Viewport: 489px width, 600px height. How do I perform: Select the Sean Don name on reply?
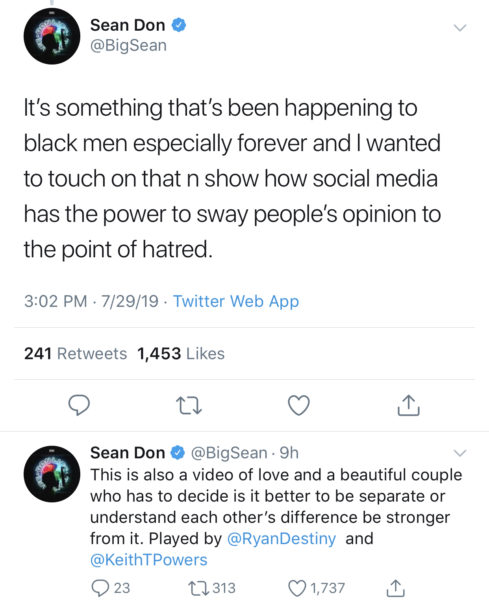(x=127, y=453)
